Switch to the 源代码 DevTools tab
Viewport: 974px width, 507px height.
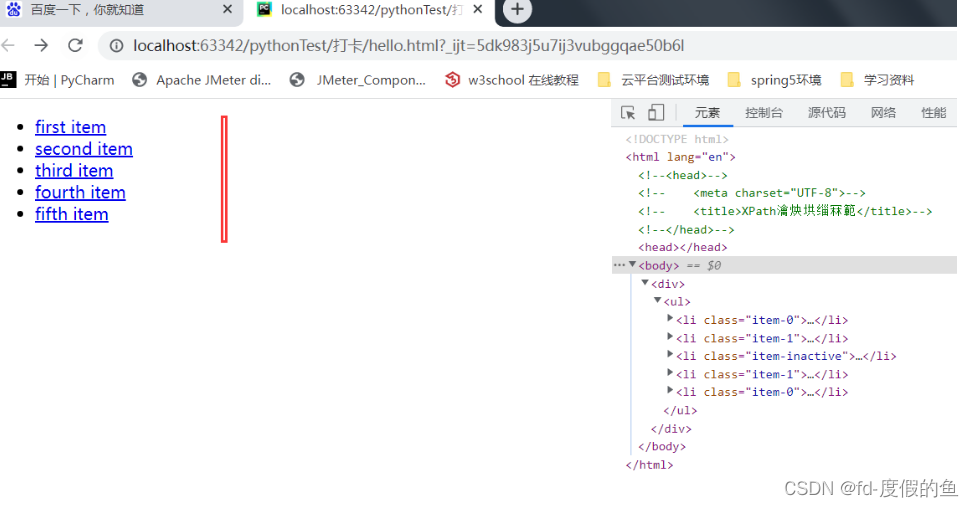point(826,112)
